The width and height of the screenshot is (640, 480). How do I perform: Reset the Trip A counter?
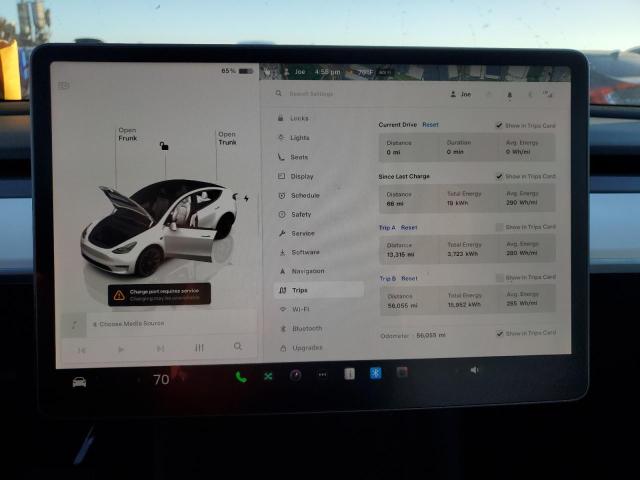409,228
